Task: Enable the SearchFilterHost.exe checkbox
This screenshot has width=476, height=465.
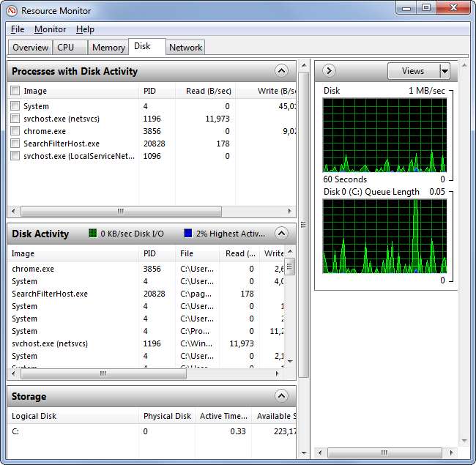Action: pos(15,144)
